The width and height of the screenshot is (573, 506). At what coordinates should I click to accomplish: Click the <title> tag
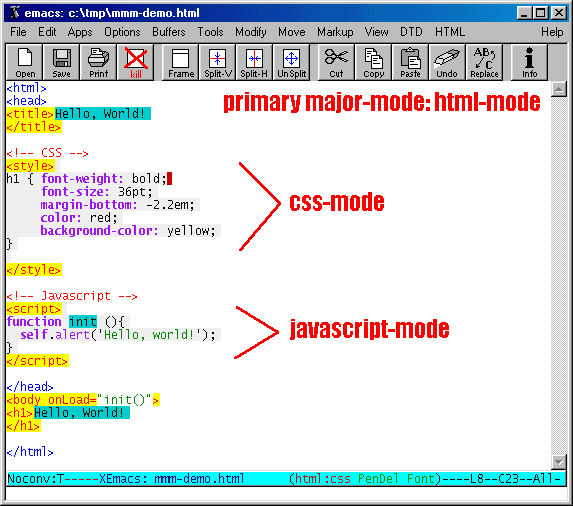point(30,114)
